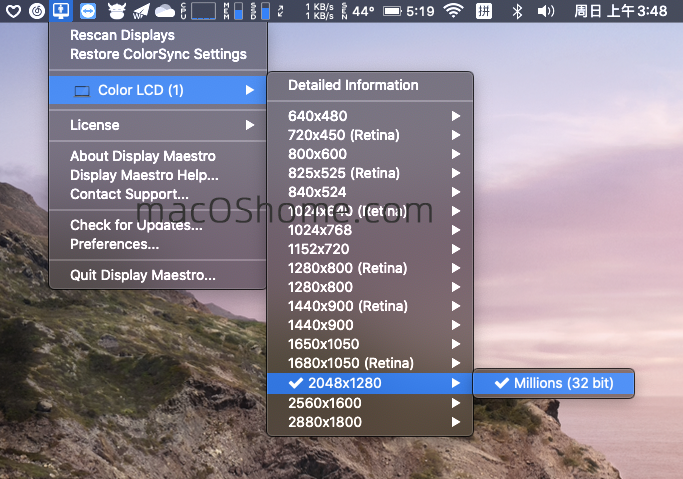Expand the 1152x720 resolution submenu
This screenshot has height=479, width=683.
point(370,249)
